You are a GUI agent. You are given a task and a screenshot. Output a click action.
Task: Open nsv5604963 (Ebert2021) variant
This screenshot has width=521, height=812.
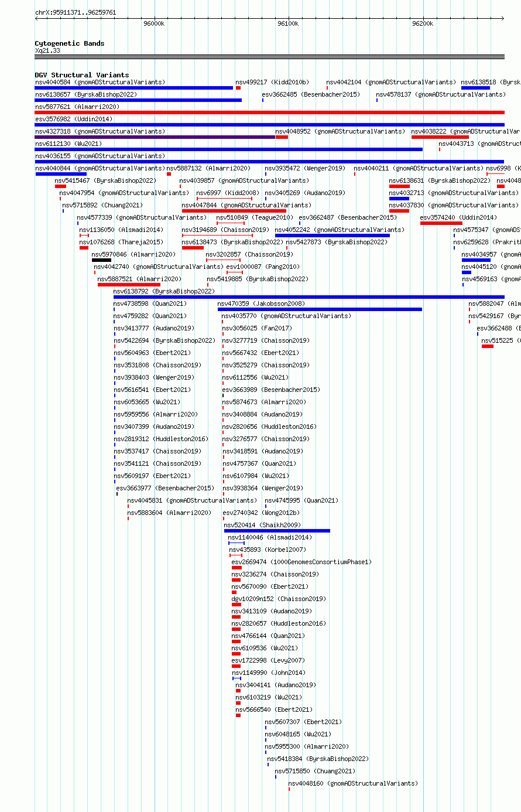[152, 353]
